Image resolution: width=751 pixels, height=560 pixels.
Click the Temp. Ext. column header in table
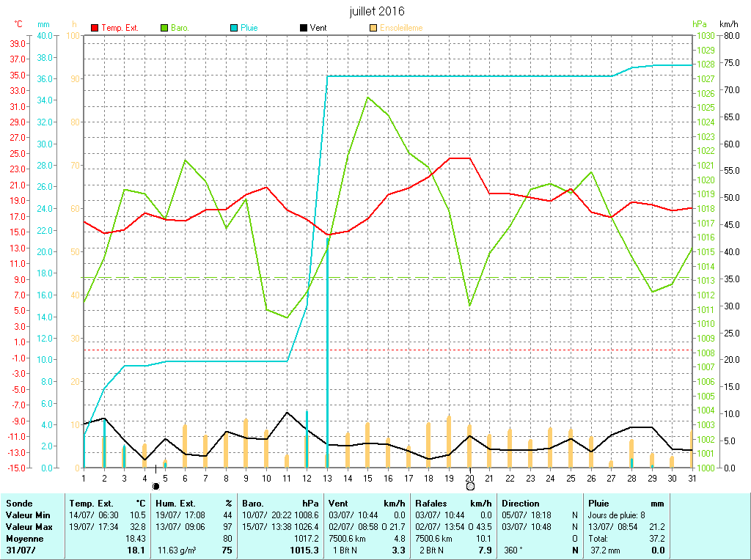tap(91, 504)
